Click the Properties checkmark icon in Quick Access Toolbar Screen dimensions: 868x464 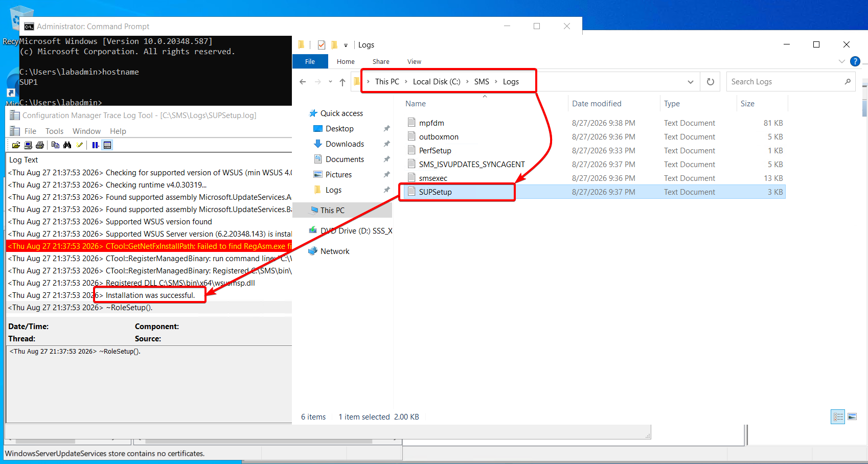[322, 45]
